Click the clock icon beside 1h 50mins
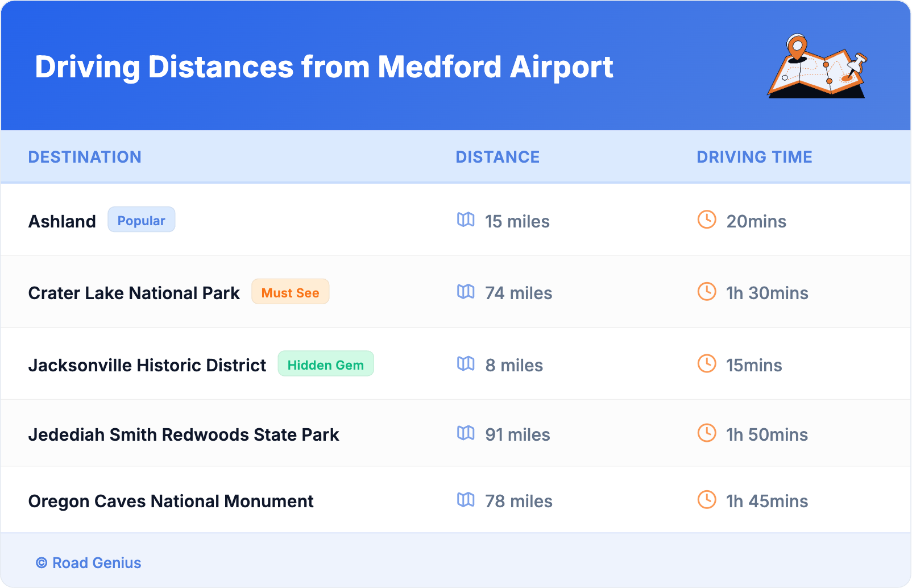The image size is (912, 588). tap(707, 433)
